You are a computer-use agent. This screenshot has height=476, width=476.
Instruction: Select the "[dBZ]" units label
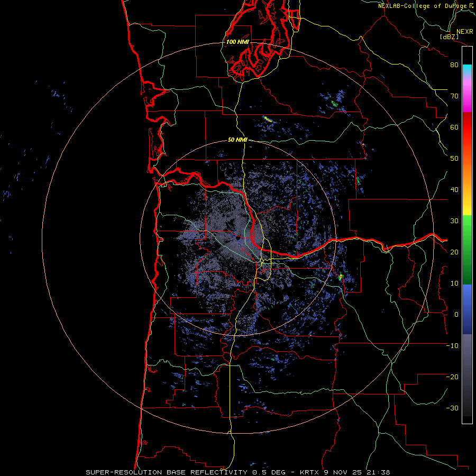click(449, 36)
